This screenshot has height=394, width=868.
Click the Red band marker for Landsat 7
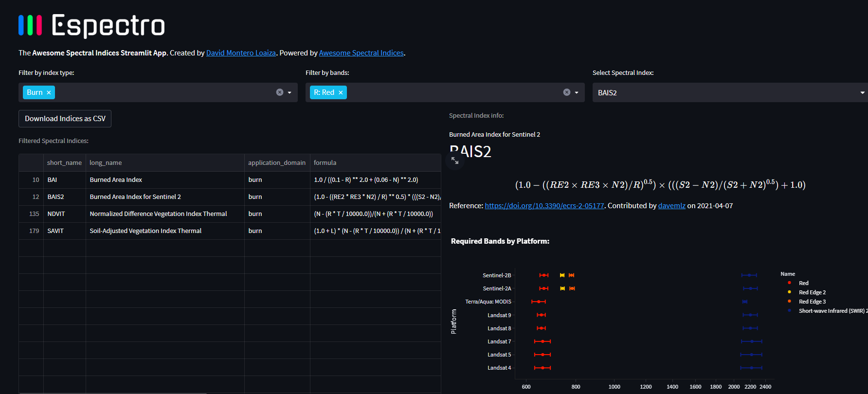[542, 341]
